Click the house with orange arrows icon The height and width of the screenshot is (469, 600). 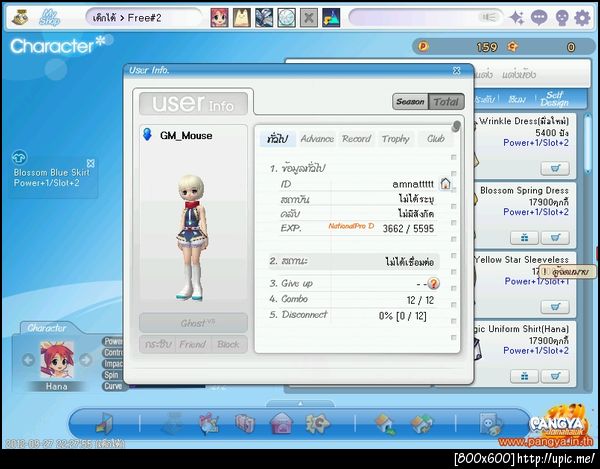[x=422, y=423]
